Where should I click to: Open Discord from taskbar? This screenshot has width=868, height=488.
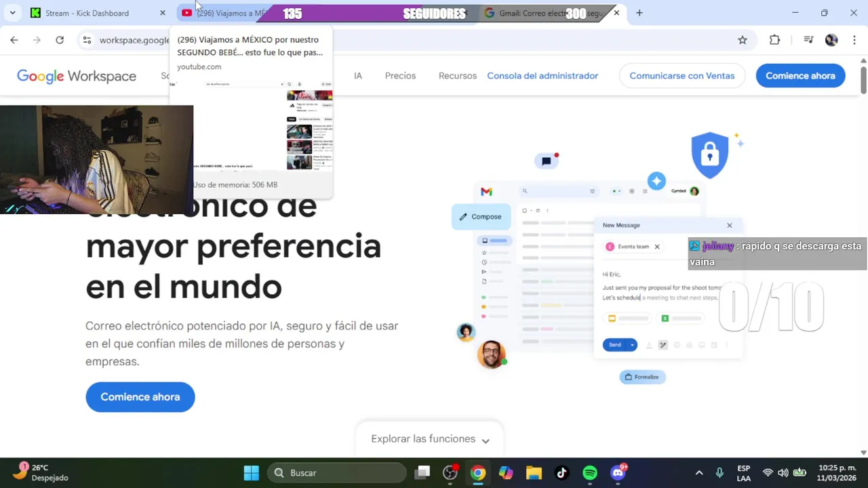coord(618,473)
